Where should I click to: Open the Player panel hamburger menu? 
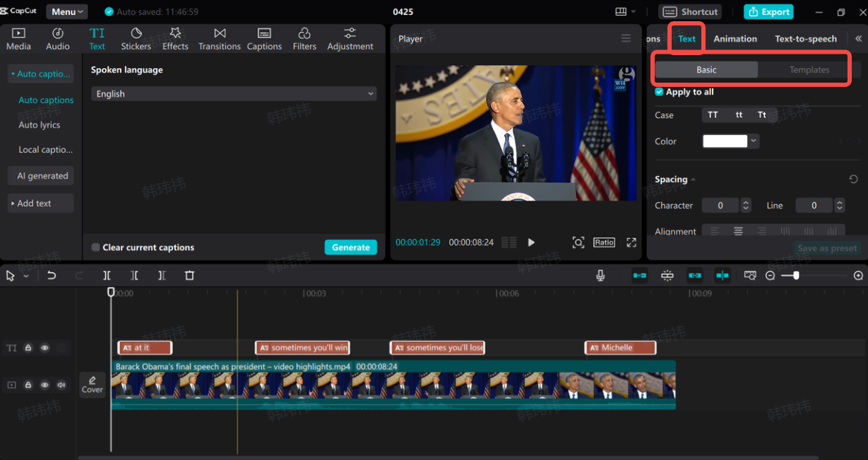tap(626, 38)
